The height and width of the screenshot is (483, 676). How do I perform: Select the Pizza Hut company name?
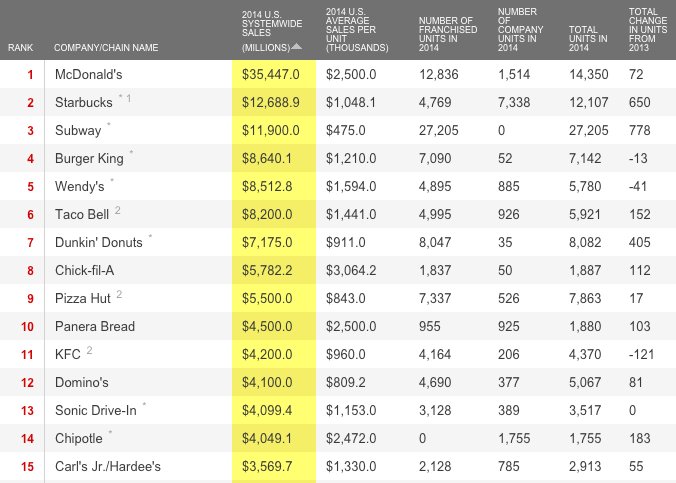coord(83,298)
